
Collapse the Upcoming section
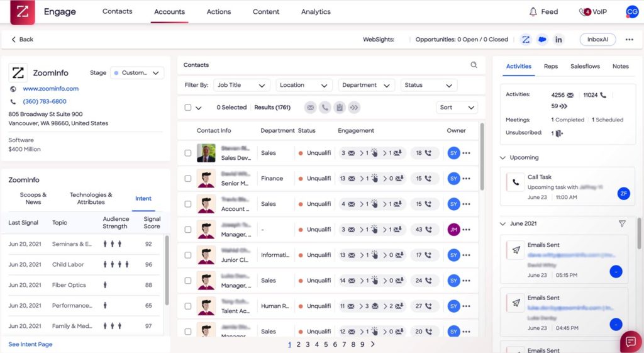tap(502, 158)
